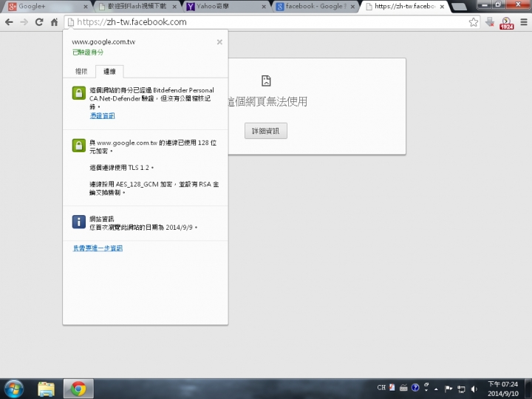This screenshot has height=399, width=532.
Task: Open File Explorer from the taskbar
Action: (x=46, y=389)
